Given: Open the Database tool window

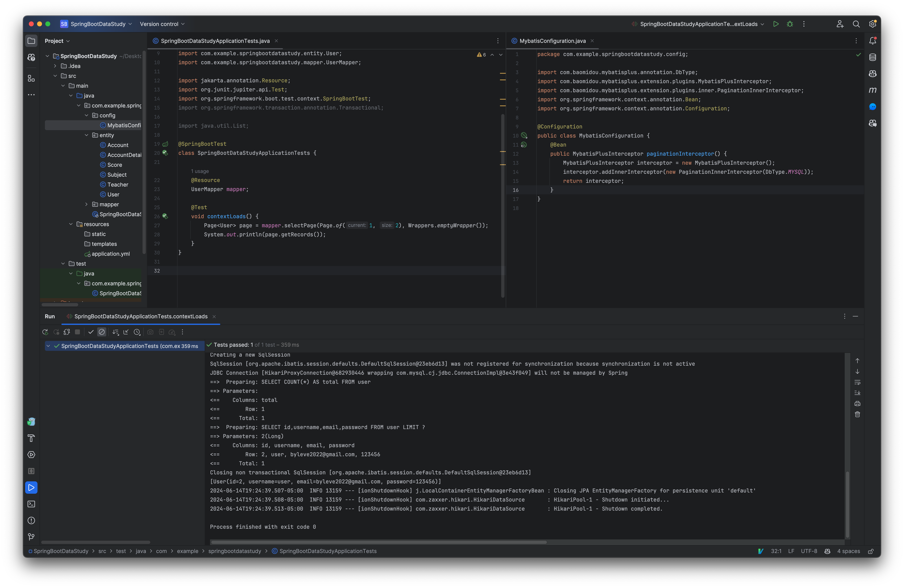Looking at the screenshot, I should coord(872,57).
